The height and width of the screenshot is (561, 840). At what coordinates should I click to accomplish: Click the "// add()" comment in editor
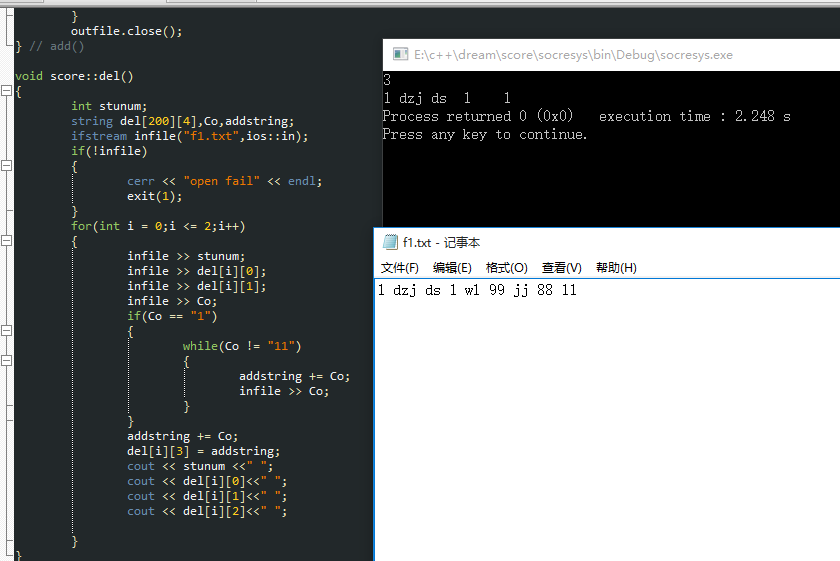[56, 46]
